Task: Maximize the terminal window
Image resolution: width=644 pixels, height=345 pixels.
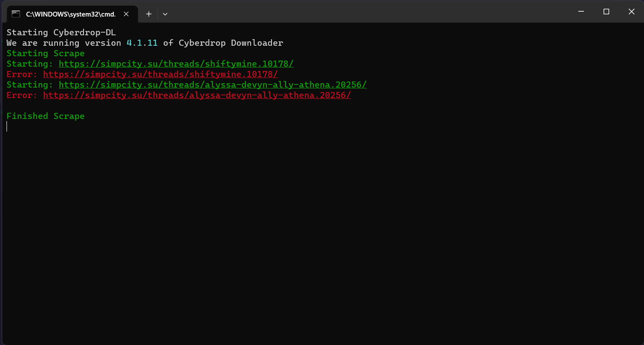Action: pyautogui.click(x=606, y=12)
